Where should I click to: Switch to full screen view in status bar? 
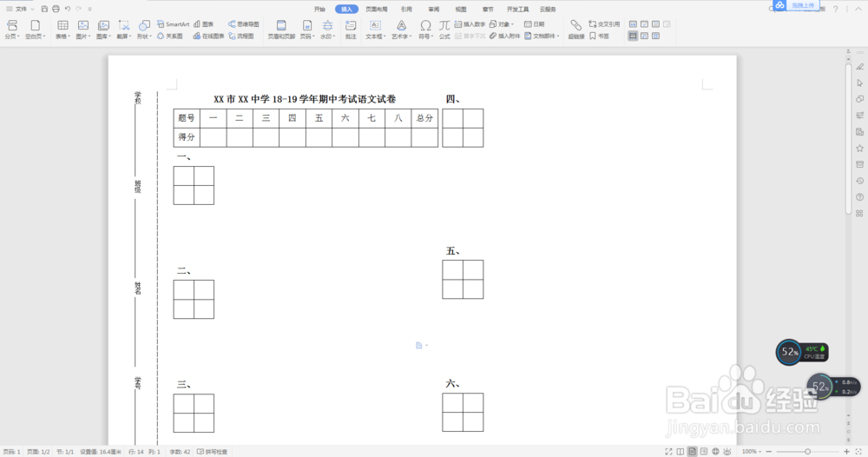tap(668, 452)
